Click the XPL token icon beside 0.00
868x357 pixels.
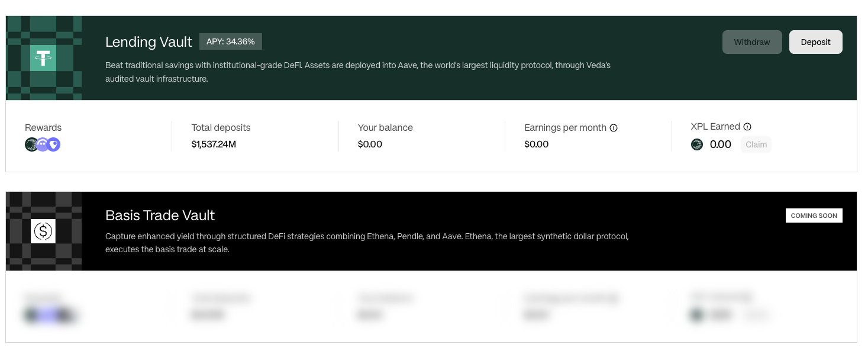(697, 144)
